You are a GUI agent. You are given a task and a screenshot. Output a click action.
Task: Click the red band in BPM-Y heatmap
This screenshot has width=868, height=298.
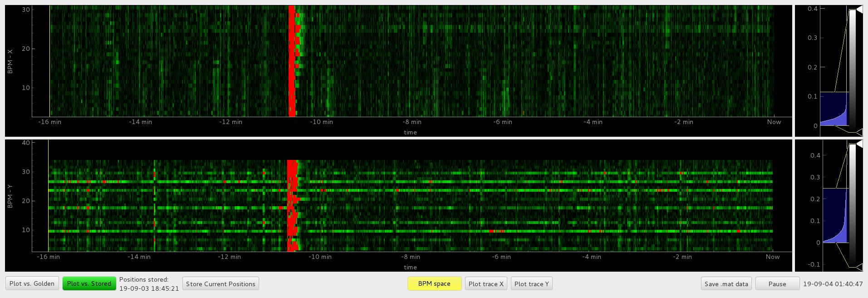(292, 205)
